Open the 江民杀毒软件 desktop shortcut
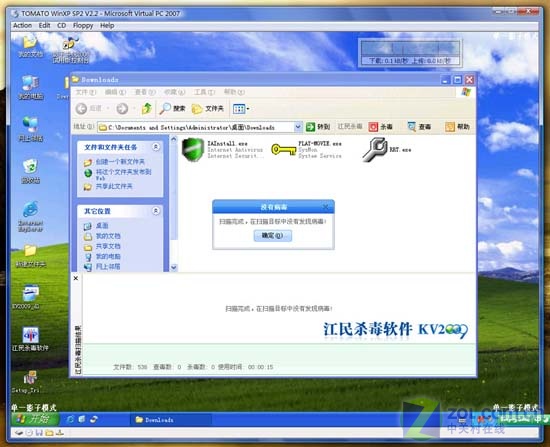The height and width of the screenshot is (447, 550). click(30, 339)
